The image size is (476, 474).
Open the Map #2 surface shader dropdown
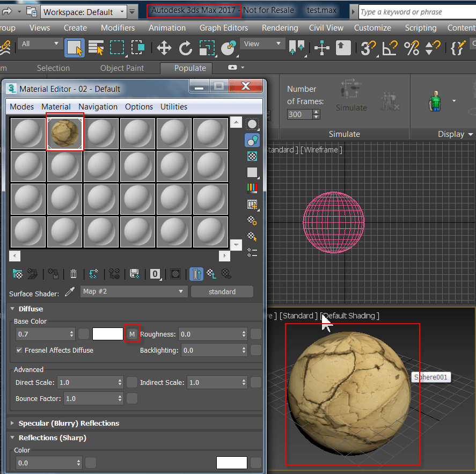[x=133, y=291]
